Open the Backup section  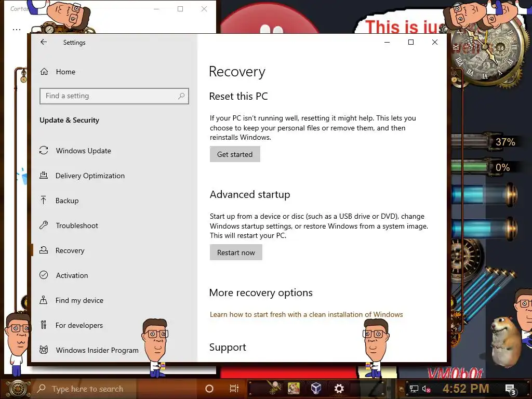67,201
